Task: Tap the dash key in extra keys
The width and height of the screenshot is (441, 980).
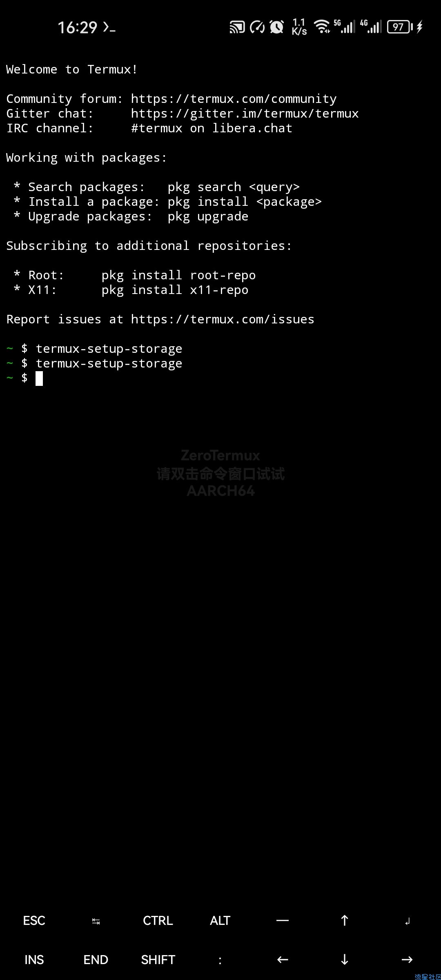Action: click(283, 920)
